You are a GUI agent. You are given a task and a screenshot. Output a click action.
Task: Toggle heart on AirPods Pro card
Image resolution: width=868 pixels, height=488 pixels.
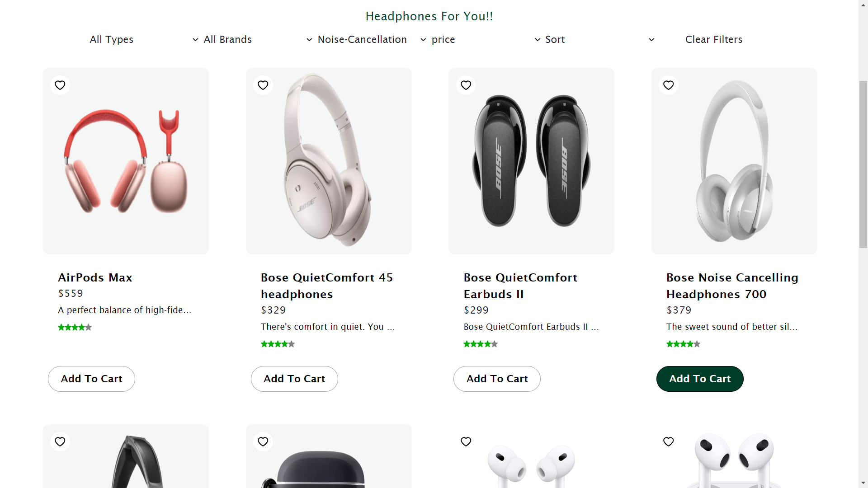click(466, 441)
